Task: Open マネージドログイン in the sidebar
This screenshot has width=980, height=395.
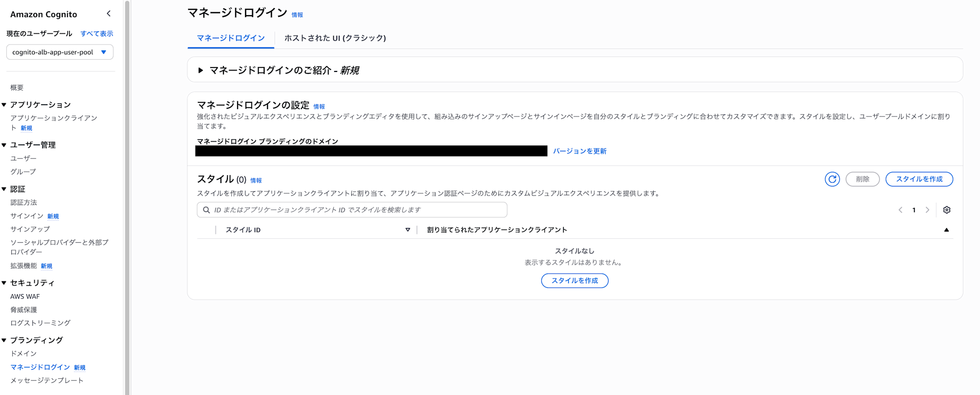Action: coord(40,367)
